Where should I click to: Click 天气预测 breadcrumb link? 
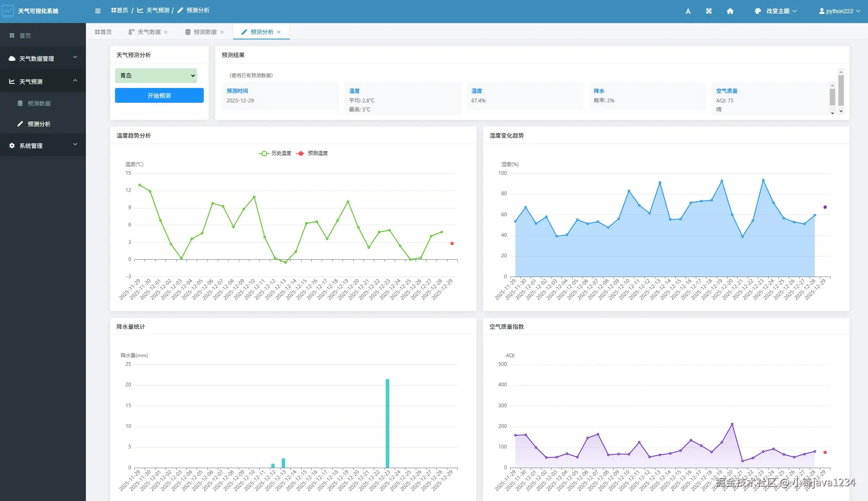[157, 10]
